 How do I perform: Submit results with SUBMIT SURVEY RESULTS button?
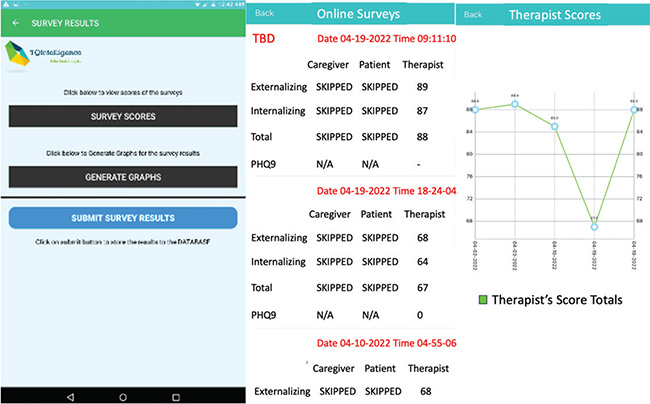coord(122,218)
